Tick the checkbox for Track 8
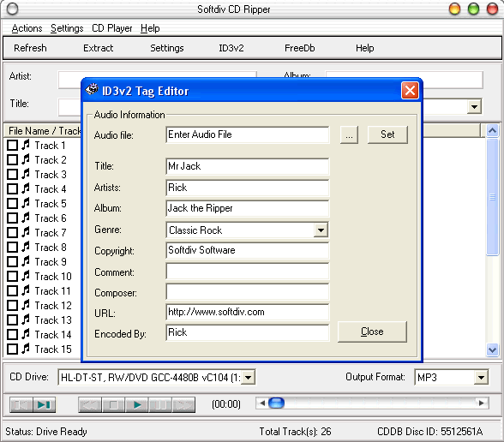The image size is (504, 442). click(13, 247)
